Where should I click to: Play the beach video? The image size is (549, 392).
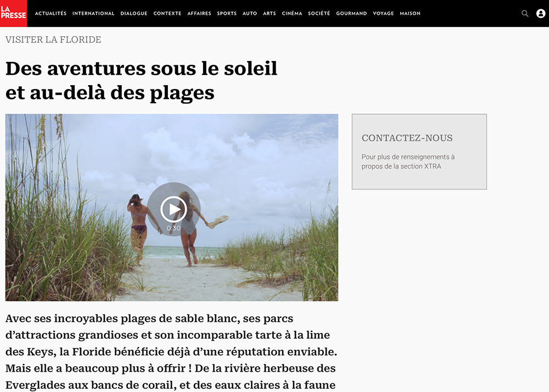(x=173, y=209)
